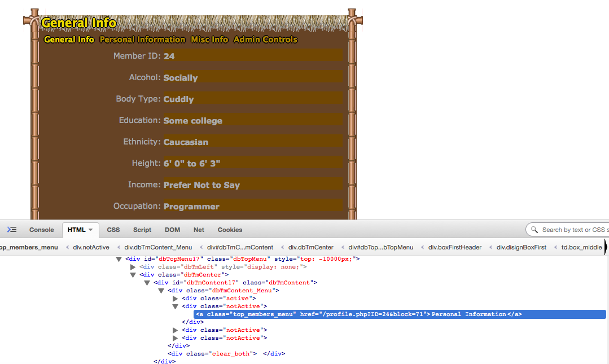This screenshot has height=364, width=609.
Task: Collapse the dbTmCenter div node
Action: pos(133,275)
